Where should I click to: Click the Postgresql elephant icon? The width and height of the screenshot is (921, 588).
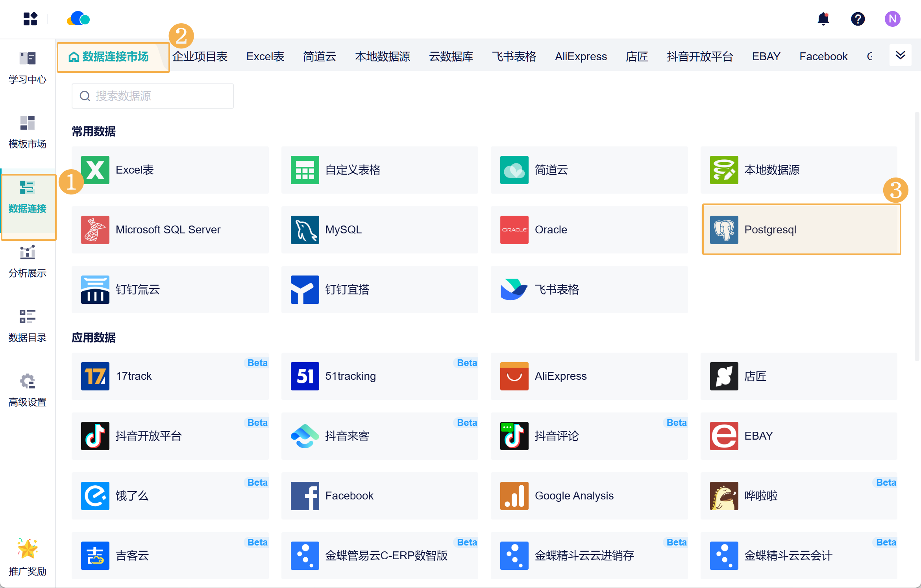724,230
